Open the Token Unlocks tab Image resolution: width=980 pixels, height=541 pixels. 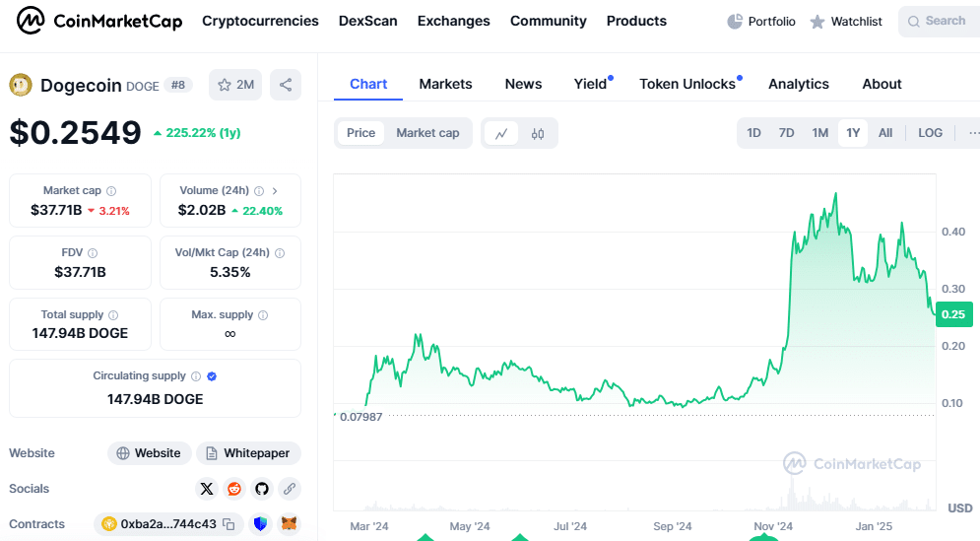coord(687,84)
